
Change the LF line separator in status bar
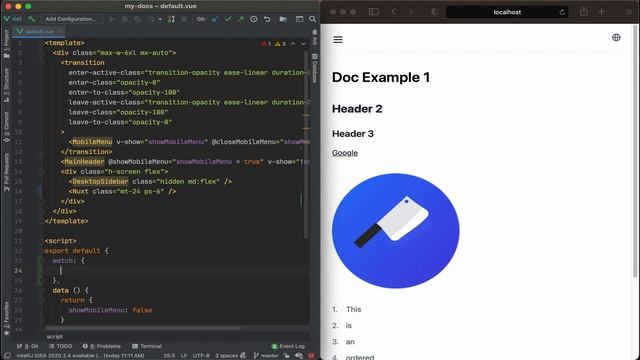tap(184, 356)
